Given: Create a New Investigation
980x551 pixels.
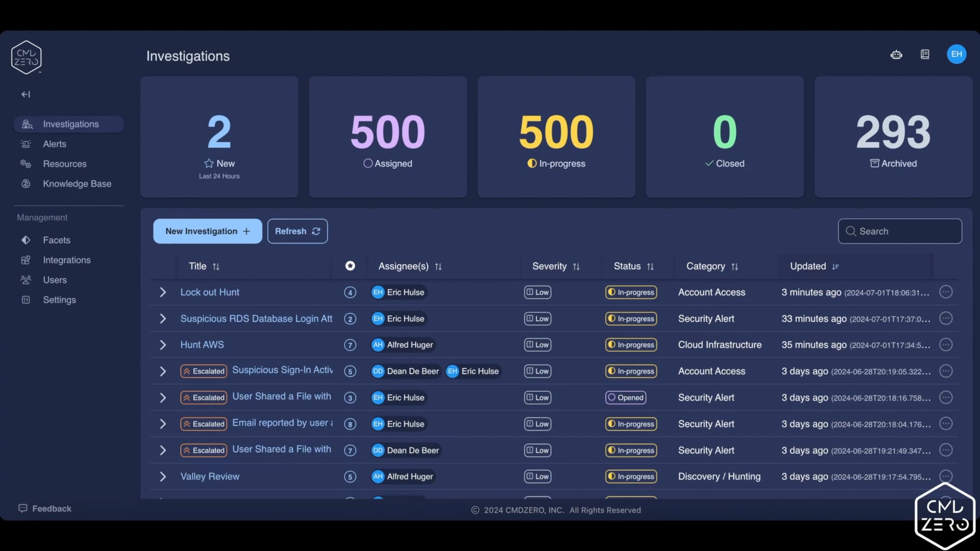Looking at the screenshot, I should (x=207, y=231).
